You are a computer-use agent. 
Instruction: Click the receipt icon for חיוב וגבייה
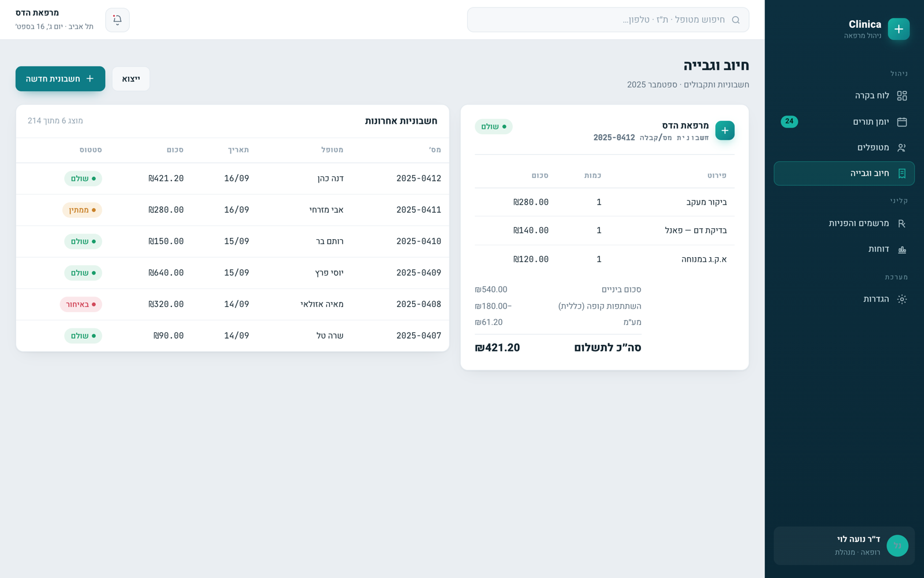(902, 173)
